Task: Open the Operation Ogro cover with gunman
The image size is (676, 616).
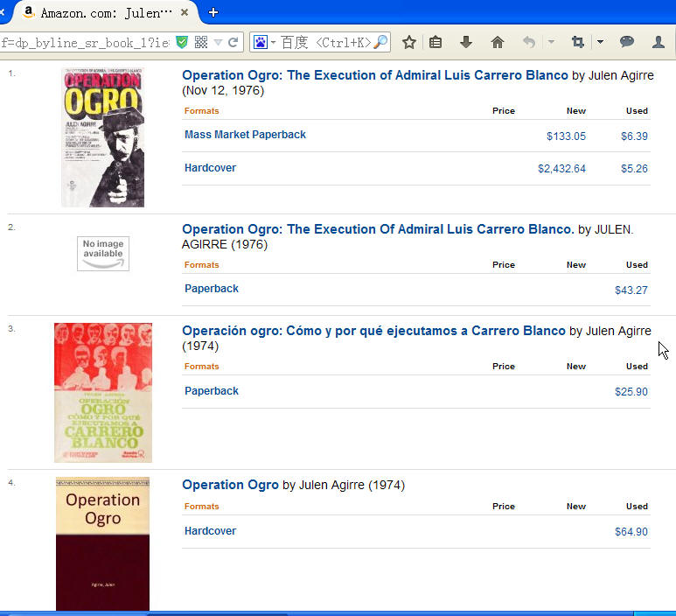Action: coord(102,137)
